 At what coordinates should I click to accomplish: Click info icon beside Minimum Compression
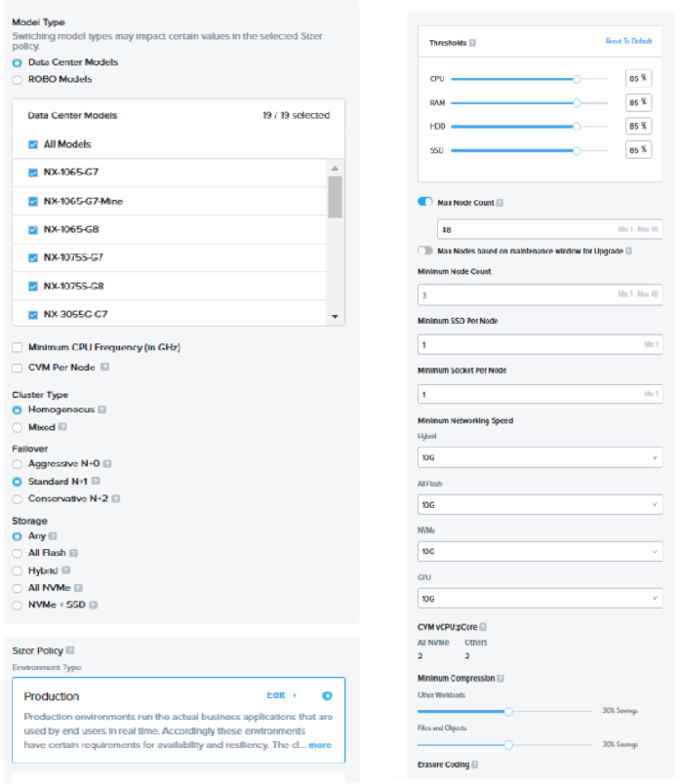click(501, 679)
